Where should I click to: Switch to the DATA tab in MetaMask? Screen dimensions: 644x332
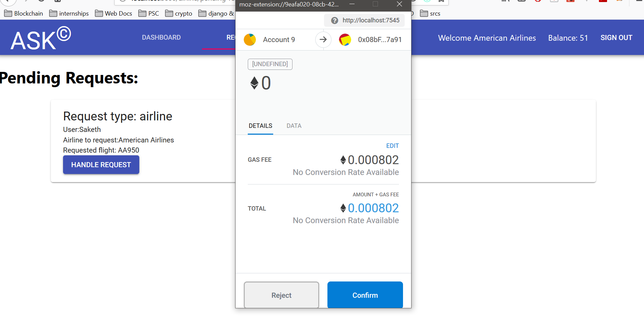pos(294,126)
